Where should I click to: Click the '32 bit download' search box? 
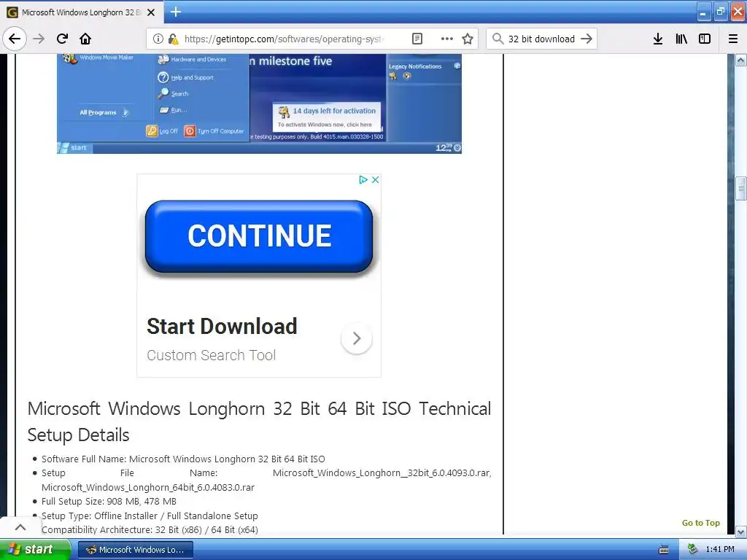541,39
